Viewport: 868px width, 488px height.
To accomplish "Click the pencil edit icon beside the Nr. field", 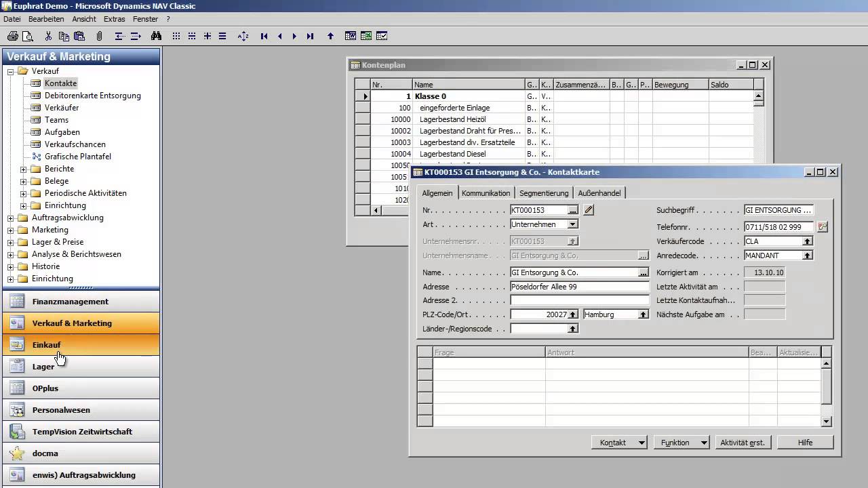I will point(589,210).
